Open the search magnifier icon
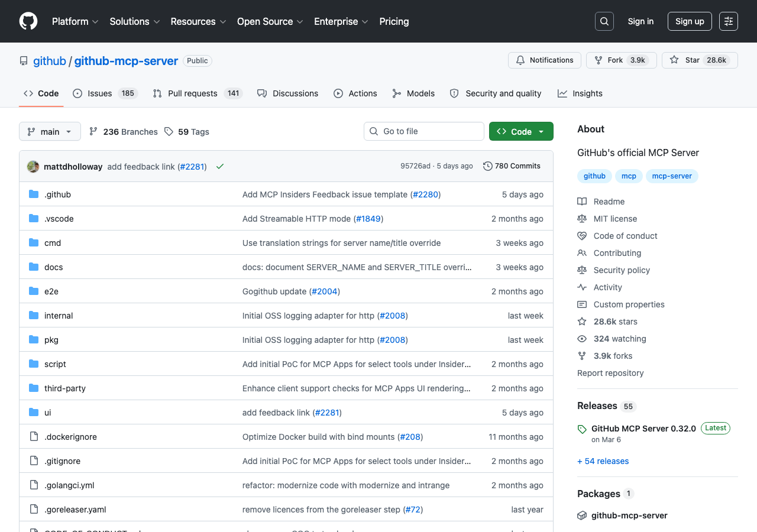This screenshot has height=532, width=757. pos(604,21)
